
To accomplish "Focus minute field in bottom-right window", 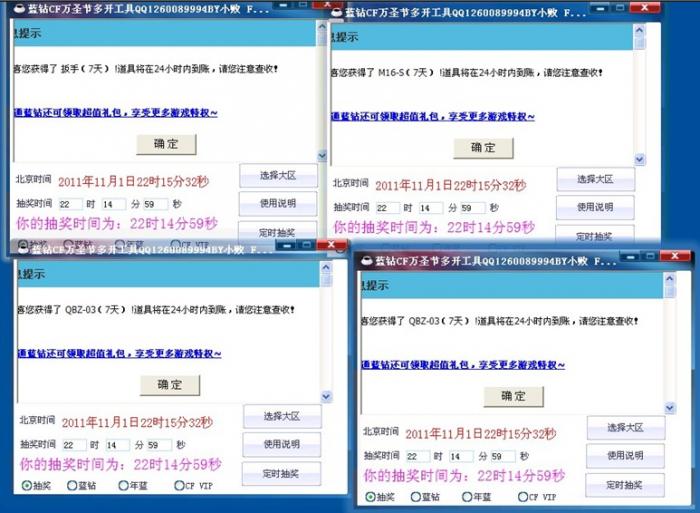I will 461,456.
